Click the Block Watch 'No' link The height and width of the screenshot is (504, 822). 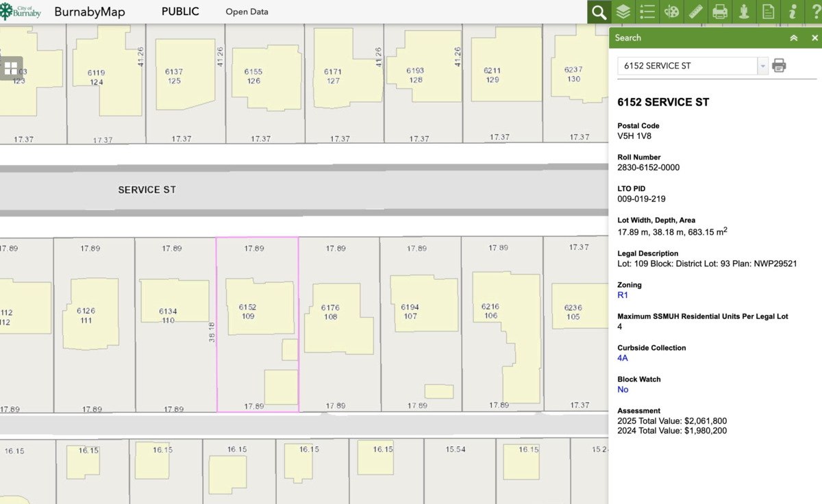pos(623,390)
